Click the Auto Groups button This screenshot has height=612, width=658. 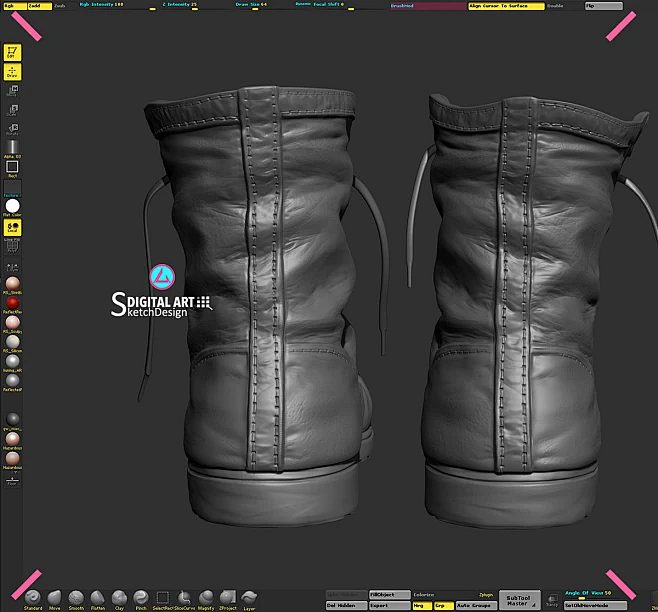point(472,606)
